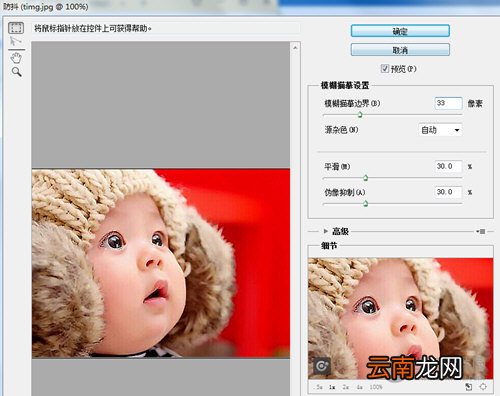
Task: Set detail loupe zoom to .5x
Action: coord(319,387)
